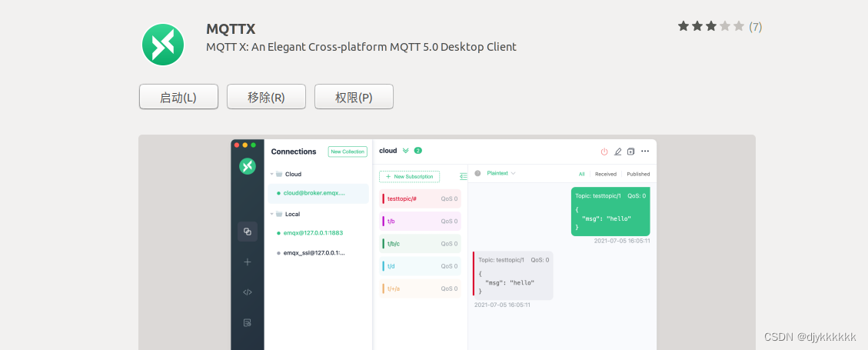868x350 pixels.
Task: Click the folder icon beside Local
Action: tap(279, 214)
